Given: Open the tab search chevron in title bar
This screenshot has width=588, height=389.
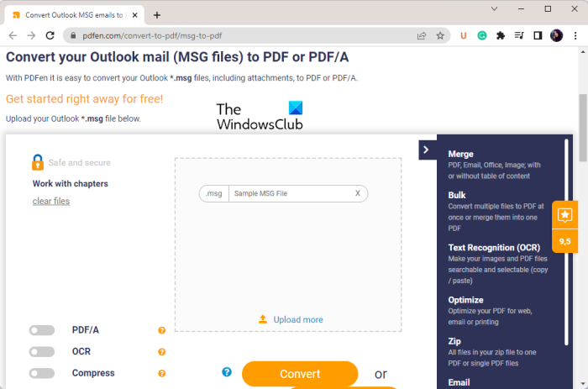Looking at the screenshot, I should click(494, 8).
